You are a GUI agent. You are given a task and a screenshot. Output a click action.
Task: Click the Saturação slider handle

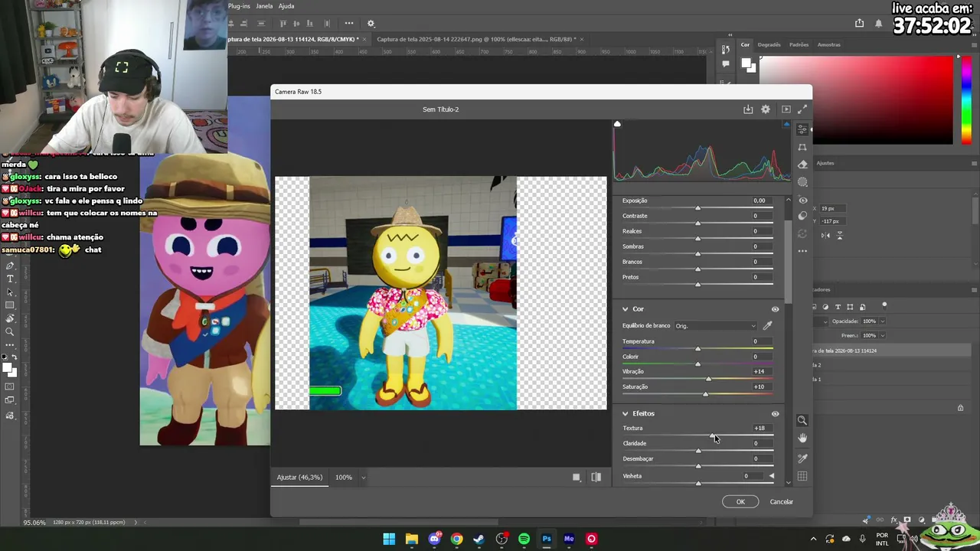705,394
